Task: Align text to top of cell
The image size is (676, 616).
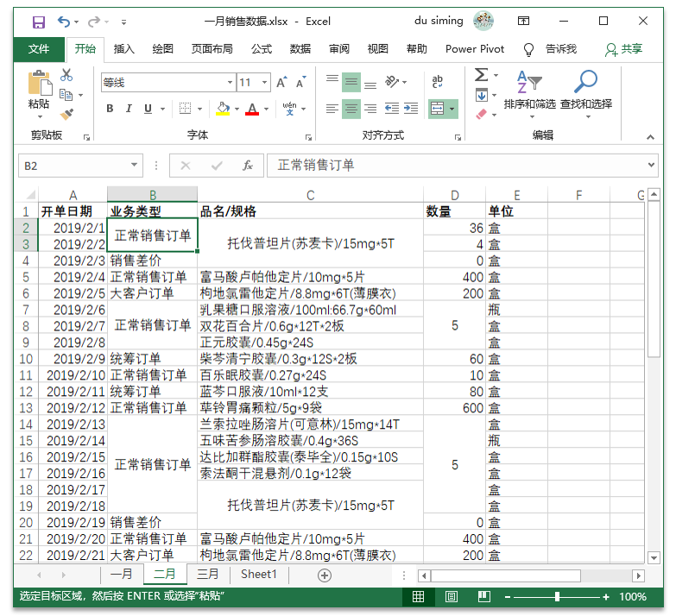Action: tap(332, 81)
